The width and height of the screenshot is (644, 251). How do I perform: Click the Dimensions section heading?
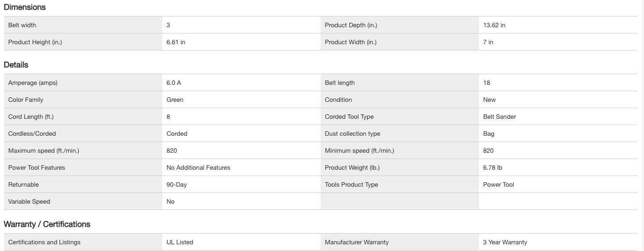pos(25,7)
